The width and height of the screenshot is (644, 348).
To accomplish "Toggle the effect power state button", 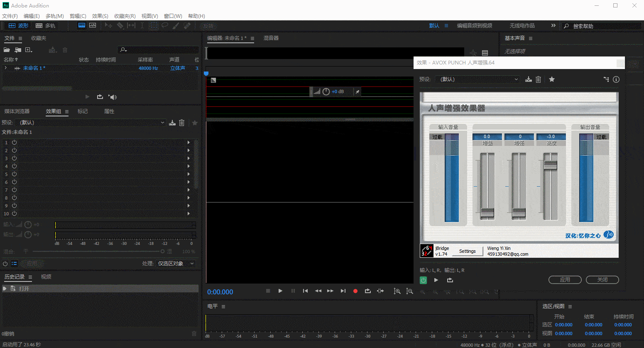I will (x=423, y=280).
